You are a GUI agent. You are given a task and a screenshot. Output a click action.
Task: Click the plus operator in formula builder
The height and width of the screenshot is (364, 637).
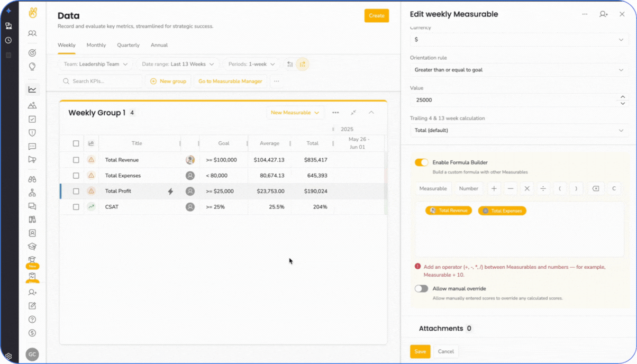(x=494, y=188)
